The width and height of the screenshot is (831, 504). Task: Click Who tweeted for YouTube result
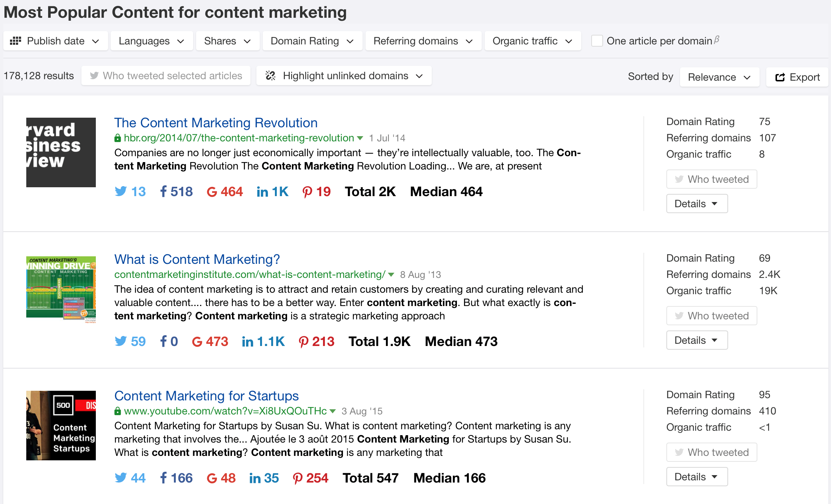[711, 452]
